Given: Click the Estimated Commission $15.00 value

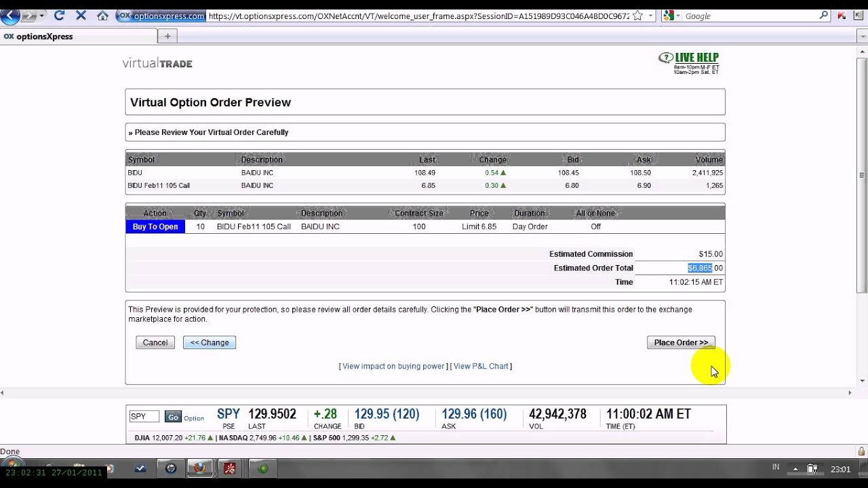Looking at the screenshot, I should tap(711, 254).
